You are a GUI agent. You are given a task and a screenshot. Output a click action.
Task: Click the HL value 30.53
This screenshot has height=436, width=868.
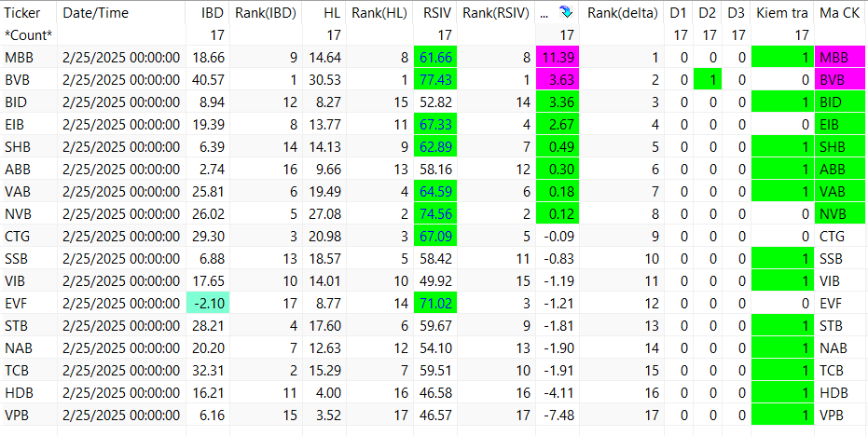pyautogui.click(x=324, y=80)
